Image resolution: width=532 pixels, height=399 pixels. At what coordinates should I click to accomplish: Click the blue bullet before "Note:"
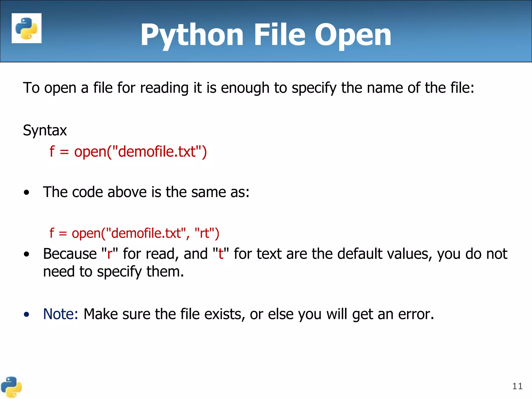pyautogui.click(x=26, y=315)
